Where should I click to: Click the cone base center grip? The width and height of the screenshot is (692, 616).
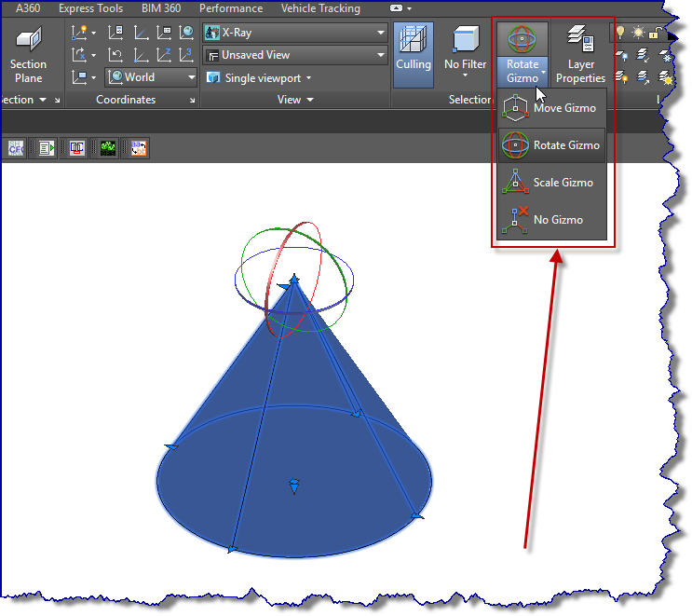294,486
